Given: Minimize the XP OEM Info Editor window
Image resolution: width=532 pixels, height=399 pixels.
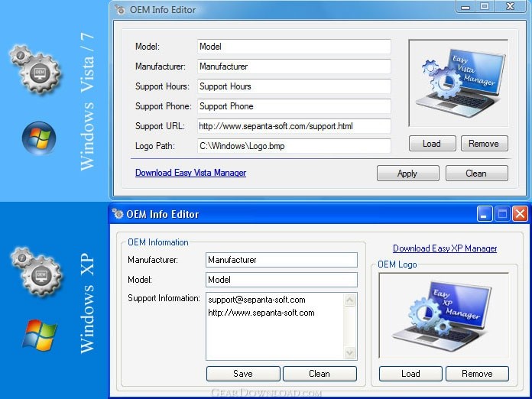Looking at the screenshot, I should [485, 215].
